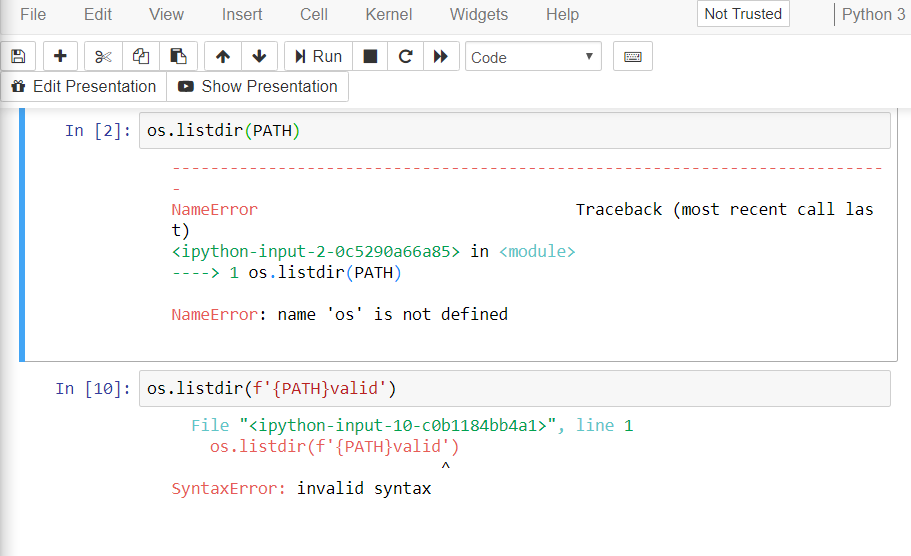
Task: Interrupt the kernel with stop icon
Action: click(370, 57)
